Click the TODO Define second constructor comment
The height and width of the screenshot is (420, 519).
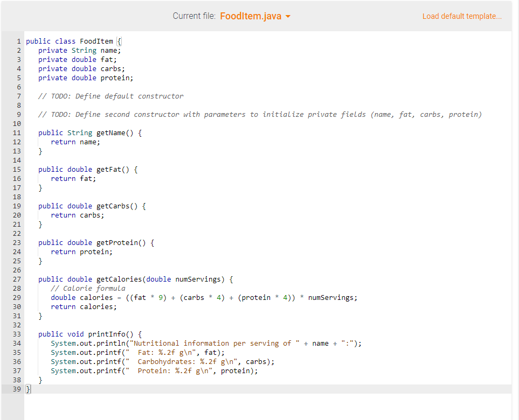pyautogui.click(x=260, y=115)
